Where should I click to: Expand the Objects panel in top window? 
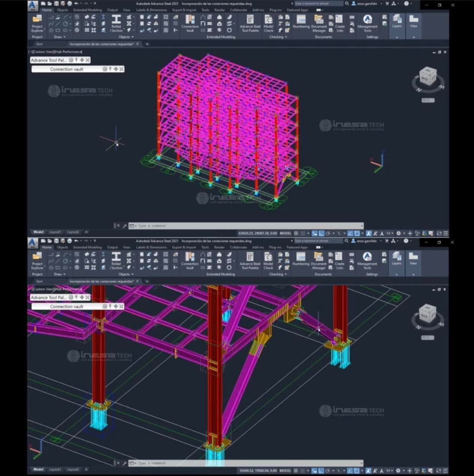coord(126,37)
